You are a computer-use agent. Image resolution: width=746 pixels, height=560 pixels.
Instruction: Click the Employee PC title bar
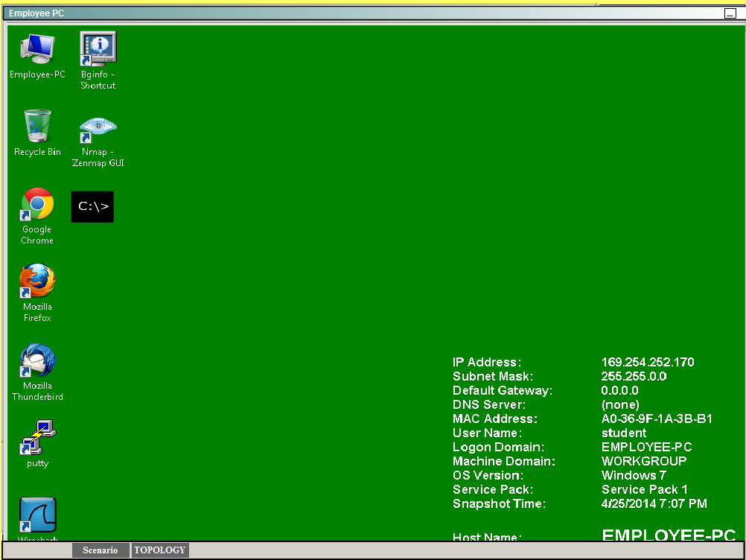[x=298, y=13]
